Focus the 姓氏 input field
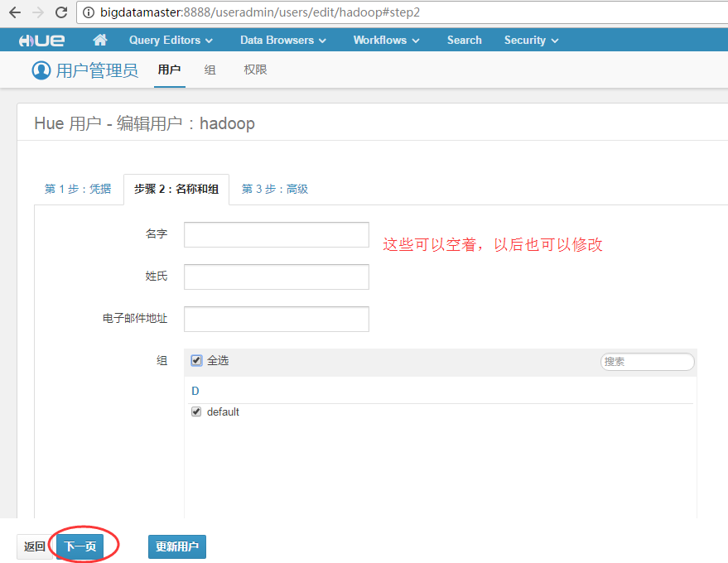 (277, 277)
